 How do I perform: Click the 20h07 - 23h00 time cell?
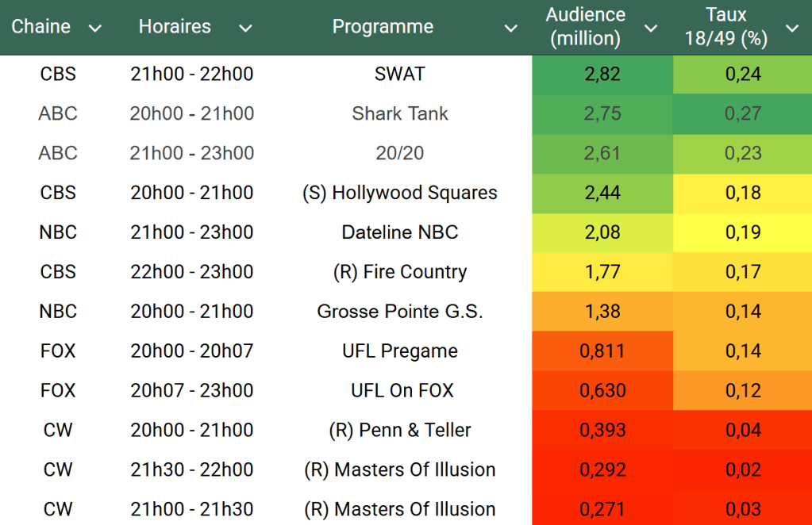pyautogui.click(x=192, y=391)
